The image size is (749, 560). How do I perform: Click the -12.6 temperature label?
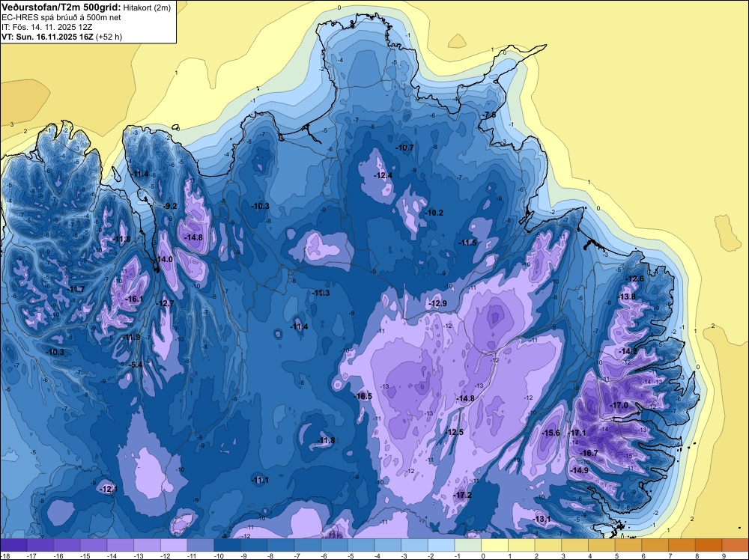coord(635,279)
